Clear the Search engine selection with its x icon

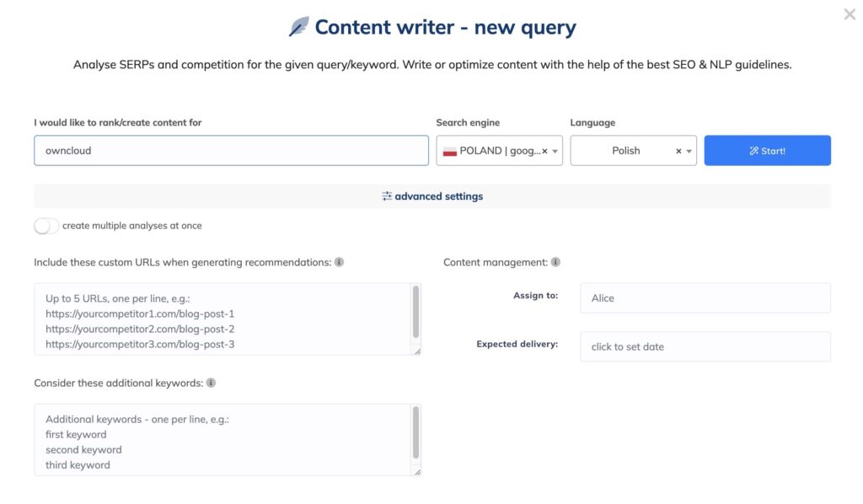544,151
